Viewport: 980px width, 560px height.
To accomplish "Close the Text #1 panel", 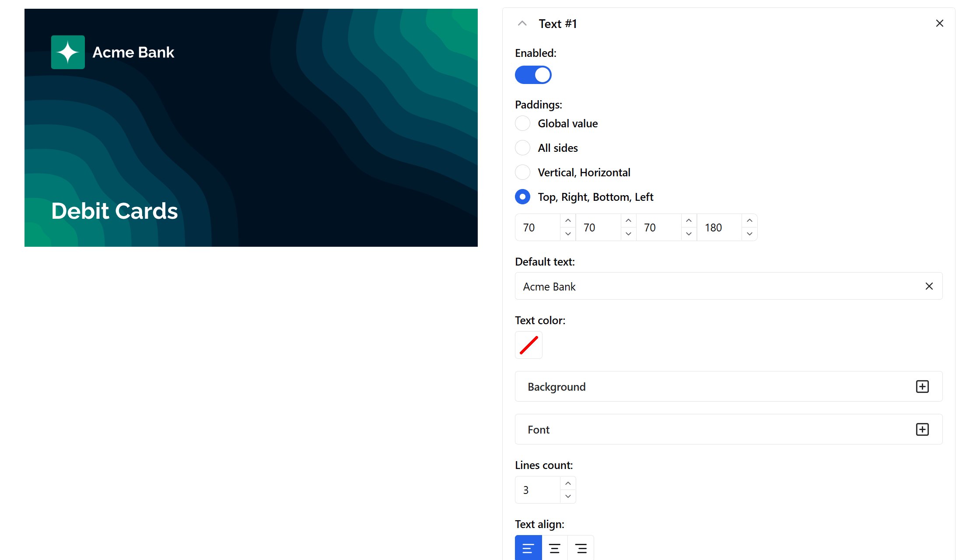I will tap(939, 24).
